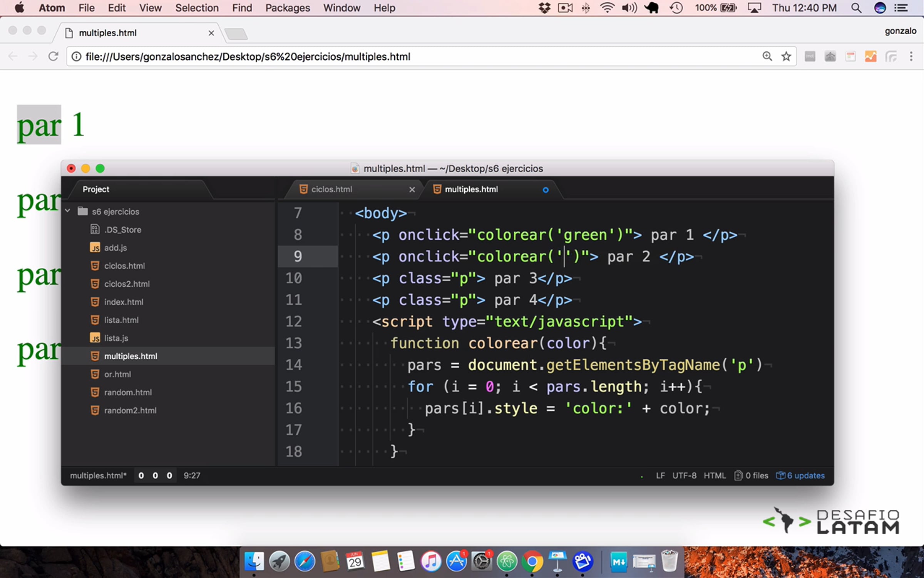This screenshot has width=924, height=578.
Task: Switch to the ciclos.html editor tab
Action: [x=331, y=189]
